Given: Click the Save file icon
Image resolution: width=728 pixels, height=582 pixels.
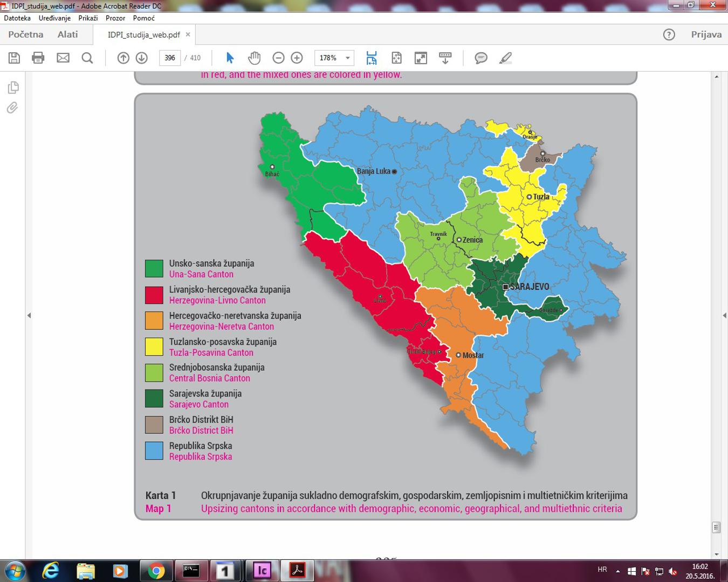Looking at the screenshot, I should click(x=15, y=58).
